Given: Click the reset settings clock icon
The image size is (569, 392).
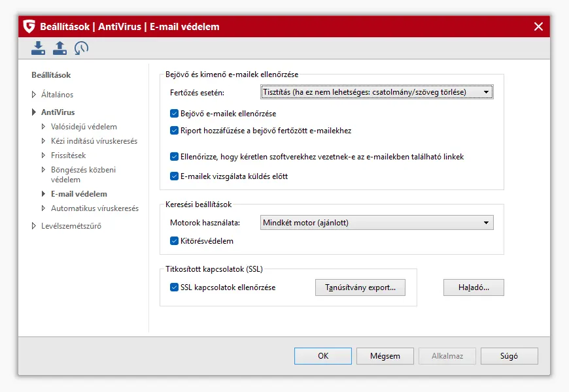Looking at the screenshot, I should click(x=81, y=48).
